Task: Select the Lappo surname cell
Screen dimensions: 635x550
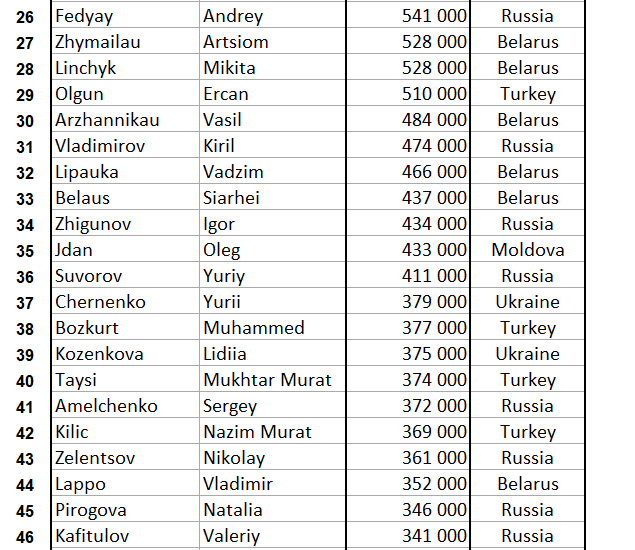Action: [x=81, y=484]
